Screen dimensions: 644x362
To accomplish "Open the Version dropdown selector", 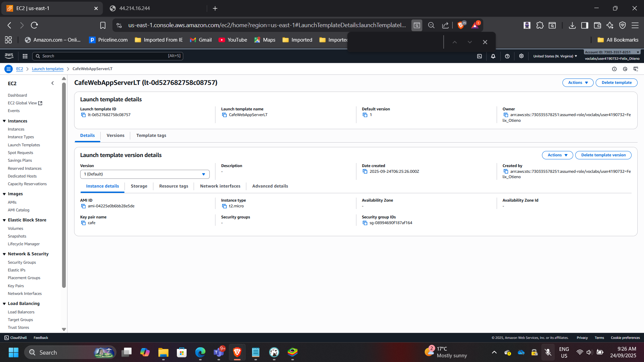I will coord(145,174).
